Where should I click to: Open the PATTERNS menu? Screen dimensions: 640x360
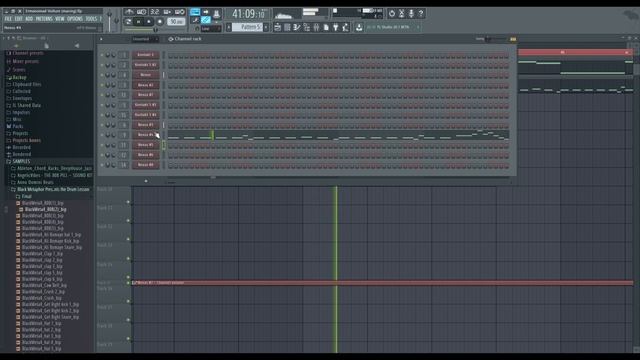44,19
